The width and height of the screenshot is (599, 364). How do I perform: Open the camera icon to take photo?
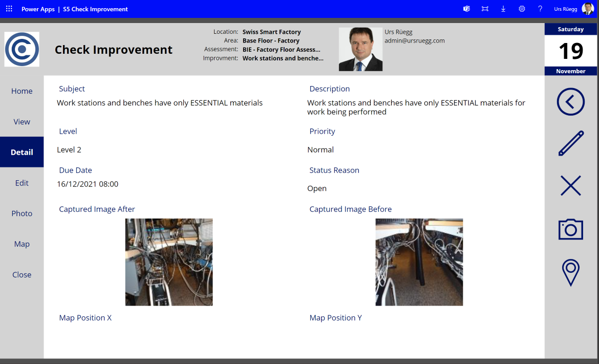pos(571,229)
